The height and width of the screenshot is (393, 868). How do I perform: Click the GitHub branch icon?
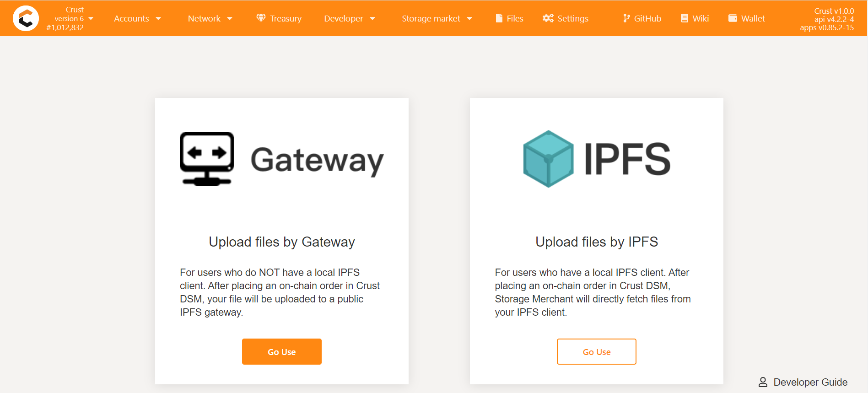626,18
